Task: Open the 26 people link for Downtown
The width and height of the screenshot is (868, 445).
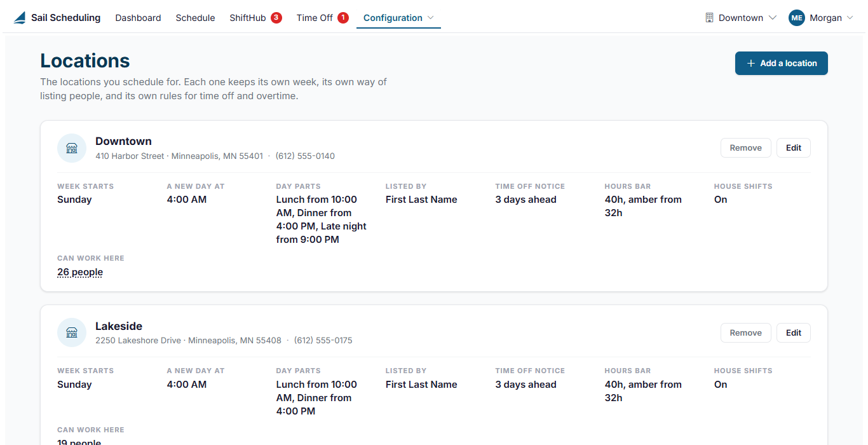Action: click(80, 272)
